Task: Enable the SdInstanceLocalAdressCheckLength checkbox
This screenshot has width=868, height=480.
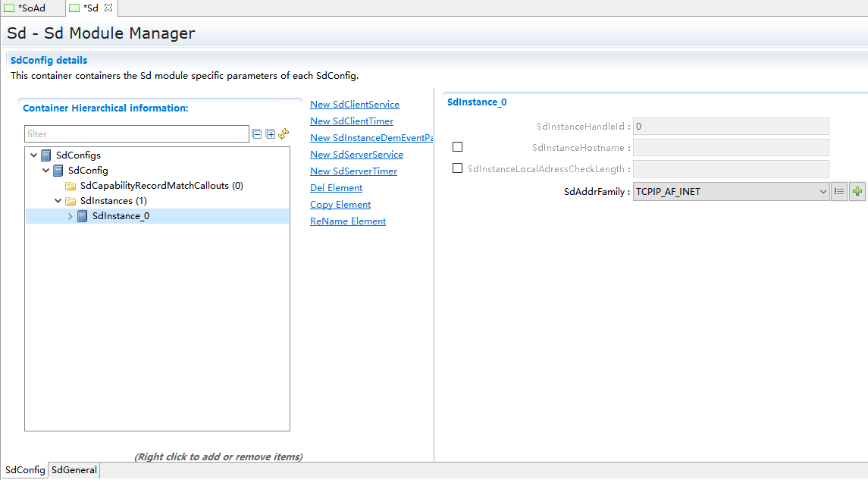Action: tap(457, 168)
